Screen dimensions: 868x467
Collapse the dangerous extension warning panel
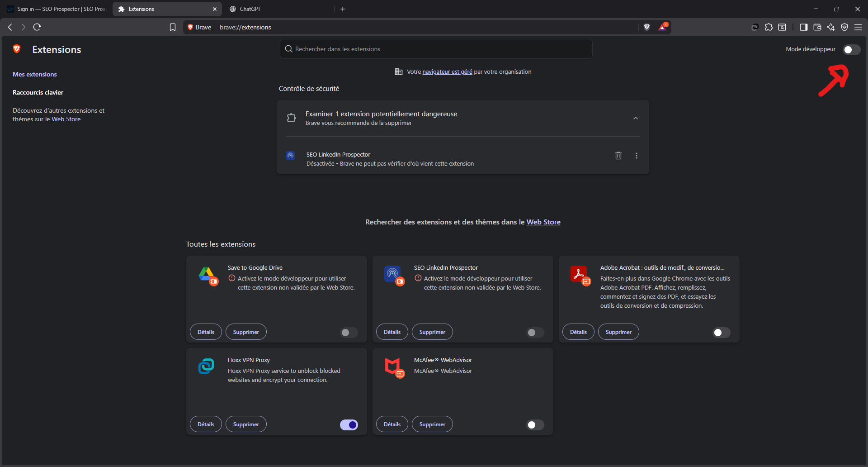click(x=635, y=118)
